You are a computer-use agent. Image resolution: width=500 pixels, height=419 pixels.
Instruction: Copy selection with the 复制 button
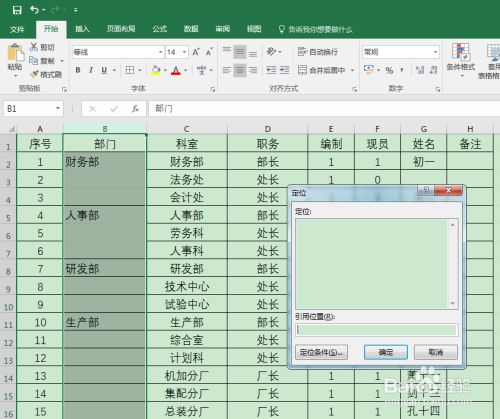[x=42, y=61]
